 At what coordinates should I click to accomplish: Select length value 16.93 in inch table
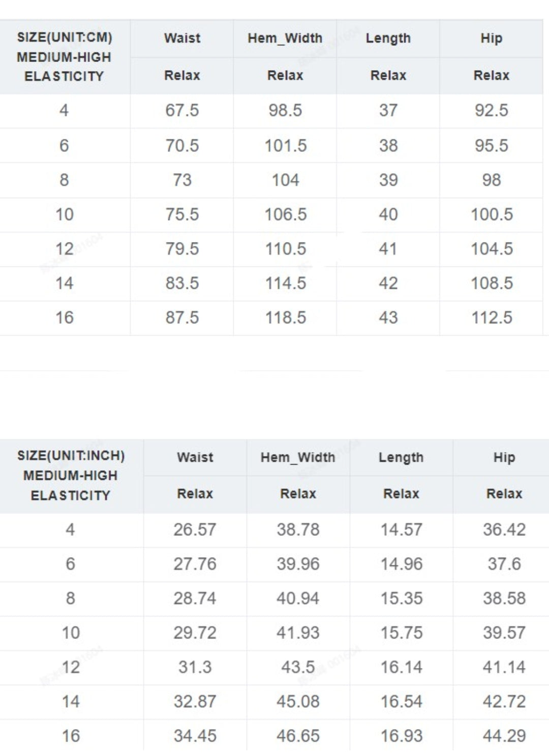click(x=401, y=736)
